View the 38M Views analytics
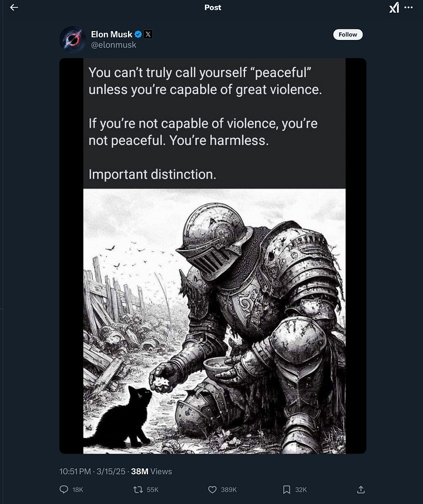423x504 pixels. pos(151,472)
